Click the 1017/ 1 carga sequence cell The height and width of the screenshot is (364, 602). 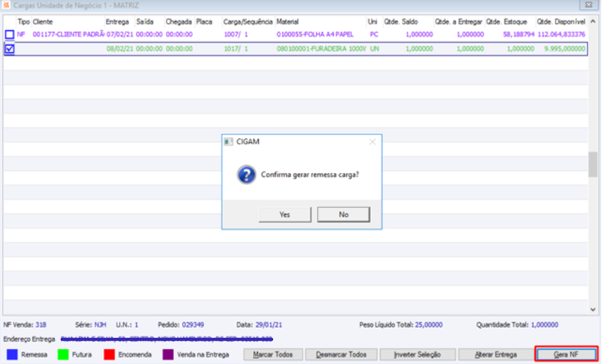coord(236,49)
